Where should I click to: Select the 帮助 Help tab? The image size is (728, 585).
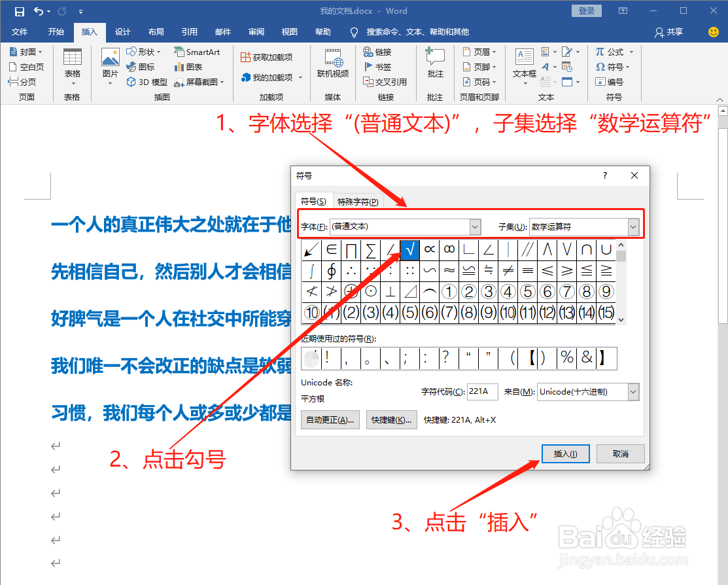tap(323, 31)
